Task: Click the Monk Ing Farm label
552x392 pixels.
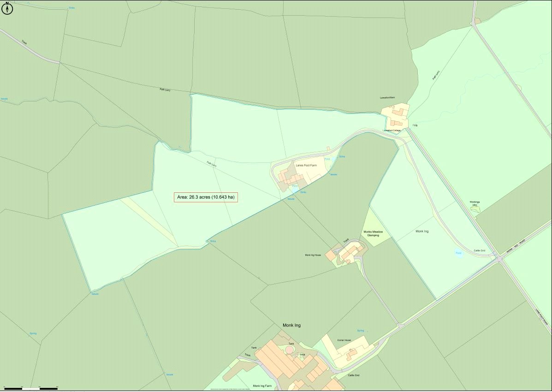Action: click(262, 386)
